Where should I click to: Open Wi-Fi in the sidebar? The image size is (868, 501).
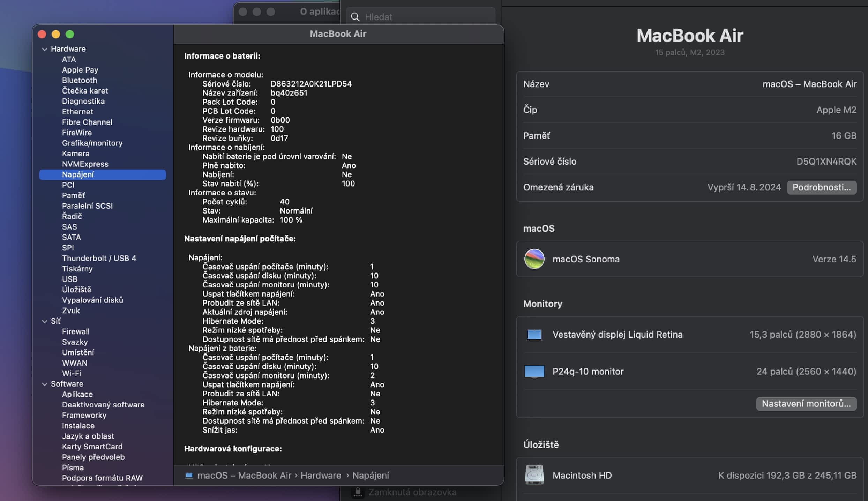click(72, 373)
